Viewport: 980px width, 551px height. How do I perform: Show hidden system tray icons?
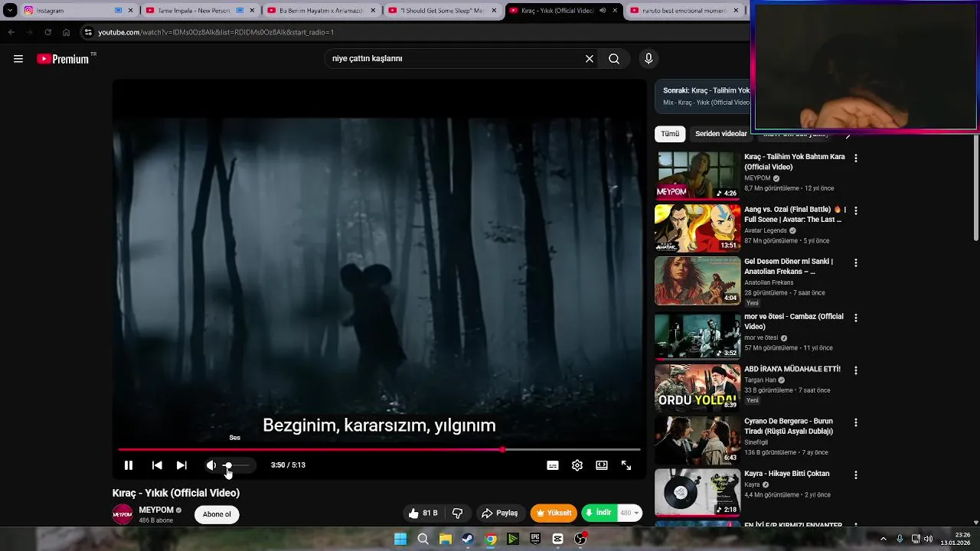(x=883, y=539)
